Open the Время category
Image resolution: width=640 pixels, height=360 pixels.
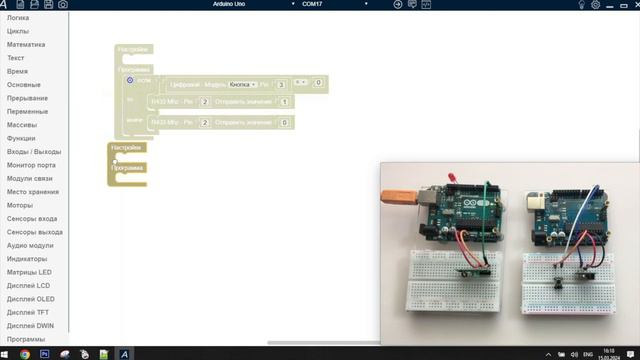17,71
